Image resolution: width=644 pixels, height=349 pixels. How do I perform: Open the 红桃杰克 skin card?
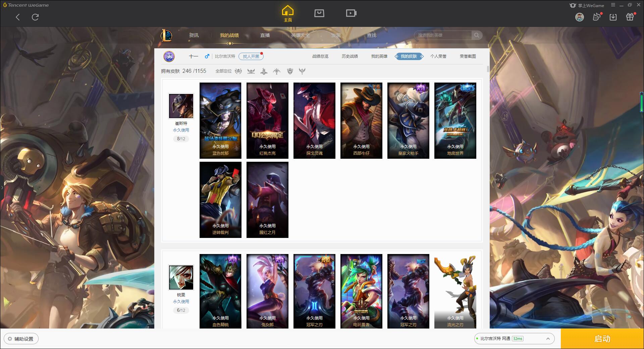coord(267,120)
